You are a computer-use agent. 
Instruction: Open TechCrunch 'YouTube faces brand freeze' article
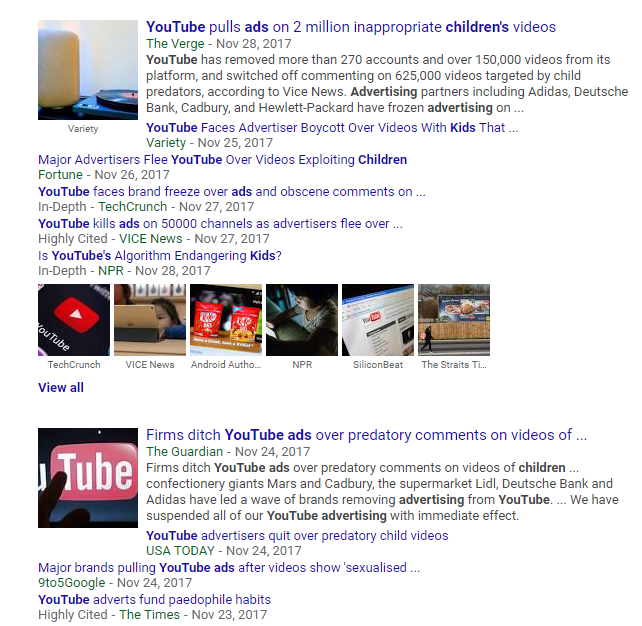pos(232,192)
